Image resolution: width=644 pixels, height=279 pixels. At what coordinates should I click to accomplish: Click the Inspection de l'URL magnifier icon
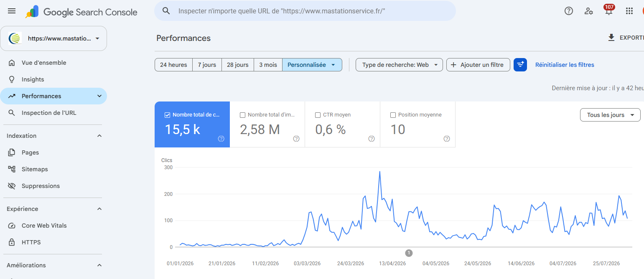tap(12, 113)
